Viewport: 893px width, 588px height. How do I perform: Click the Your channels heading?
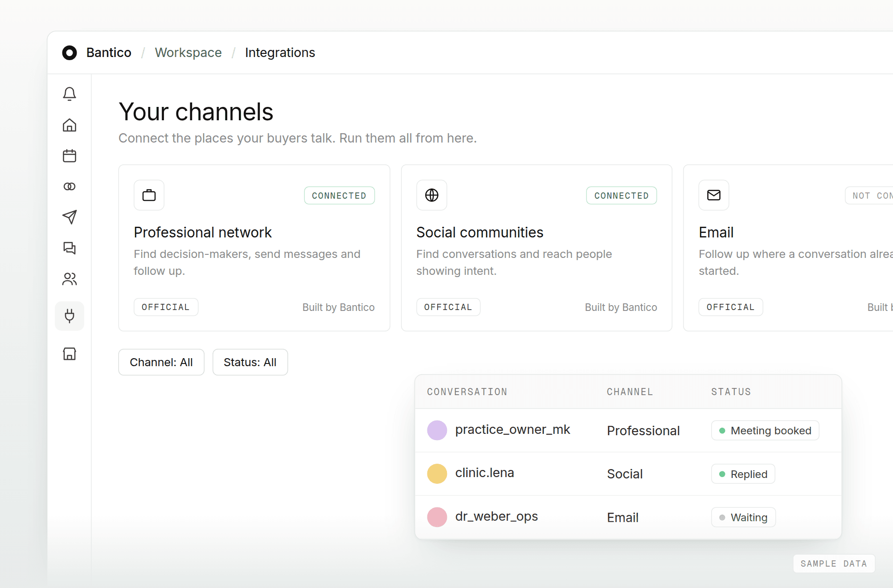(x=196, y=112)
